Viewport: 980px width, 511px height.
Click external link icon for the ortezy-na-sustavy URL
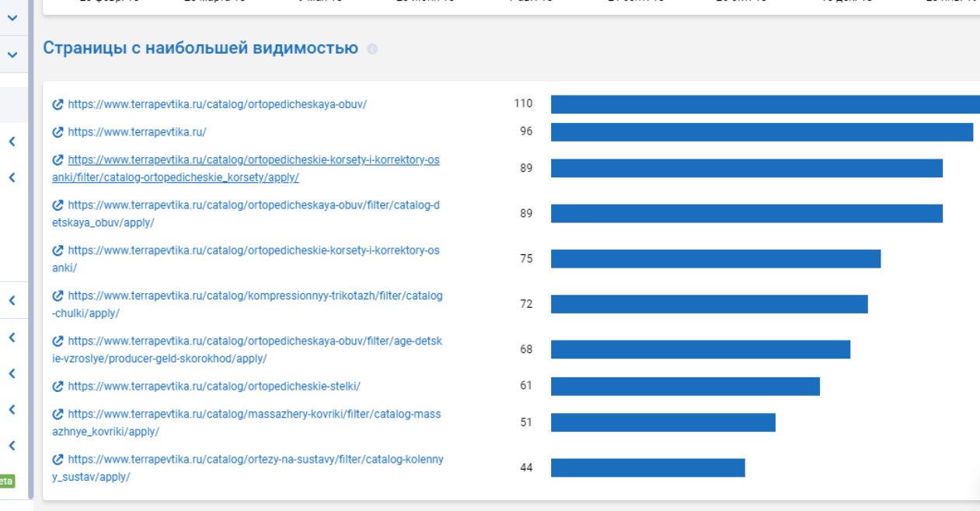(x=58, y=460)
